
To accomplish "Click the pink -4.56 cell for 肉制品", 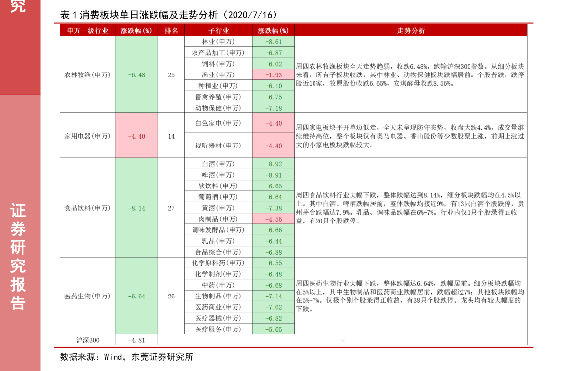I will (273, 219).
